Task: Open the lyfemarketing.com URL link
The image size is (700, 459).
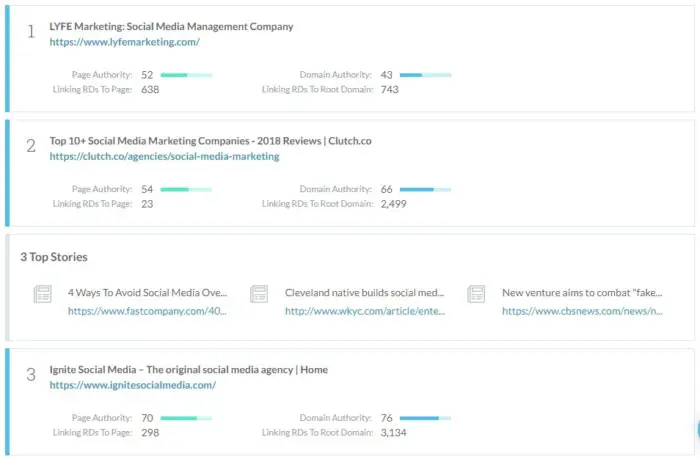Action: [x=125, y=42]
